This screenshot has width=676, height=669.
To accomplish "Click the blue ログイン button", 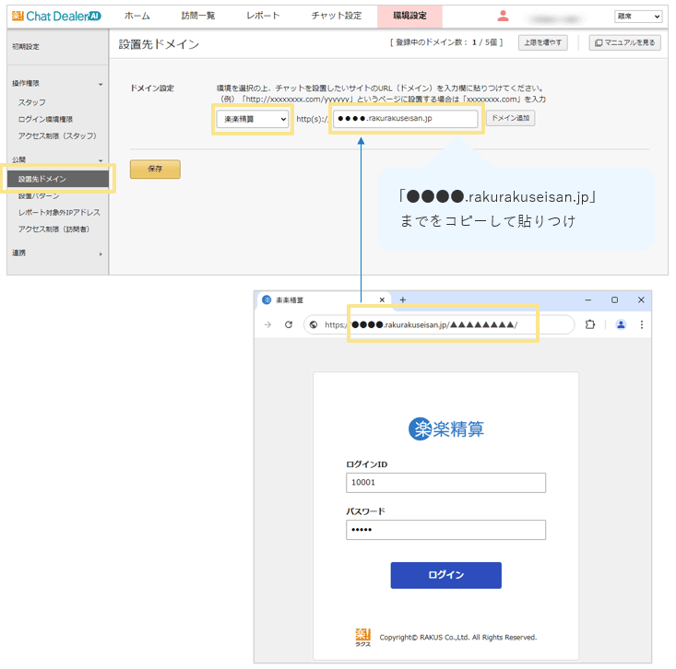I will tap(446, 575).
